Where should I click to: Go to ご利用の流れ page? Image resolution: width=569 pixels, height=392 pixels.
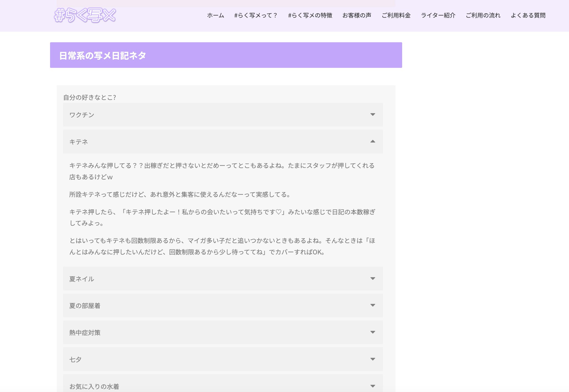coord(483,15)
